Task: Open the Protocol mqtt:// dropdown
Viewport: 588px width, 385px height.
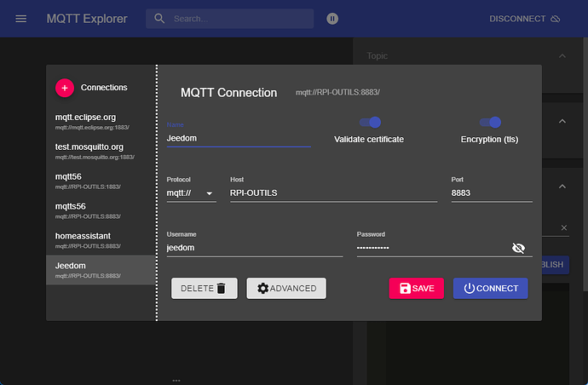Action: (x=191, y=193)
